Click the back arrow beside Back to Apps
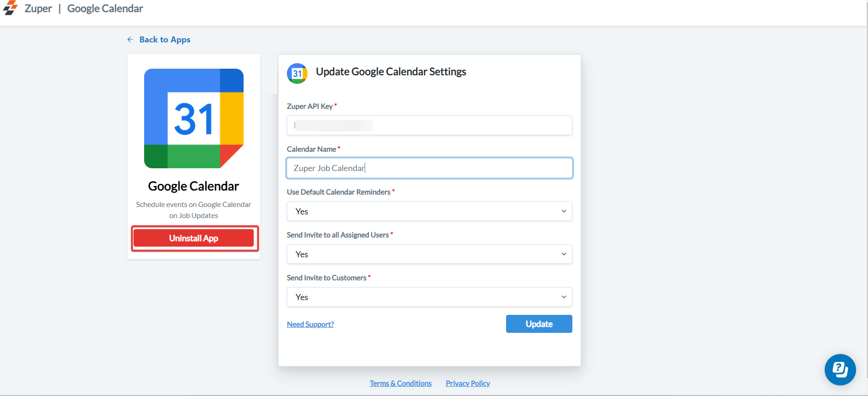This screenshot has height=396, width=868. [x=130, y=40]
